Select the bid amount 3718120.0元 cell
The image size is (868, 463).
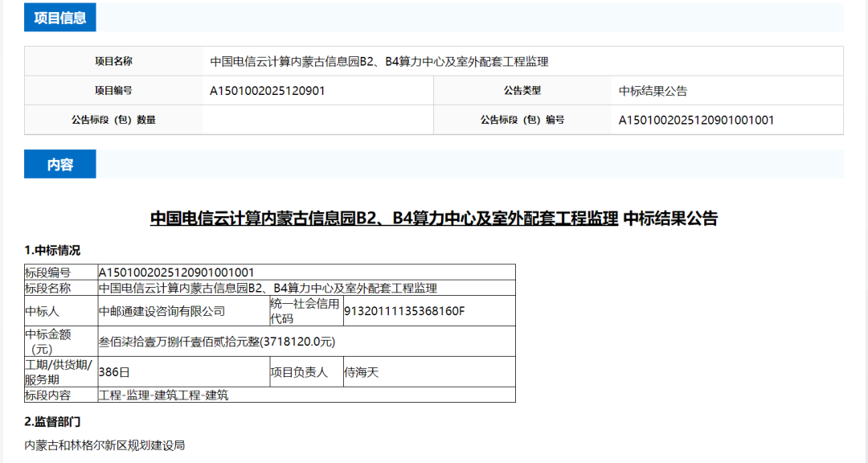(x=307, y=342)
